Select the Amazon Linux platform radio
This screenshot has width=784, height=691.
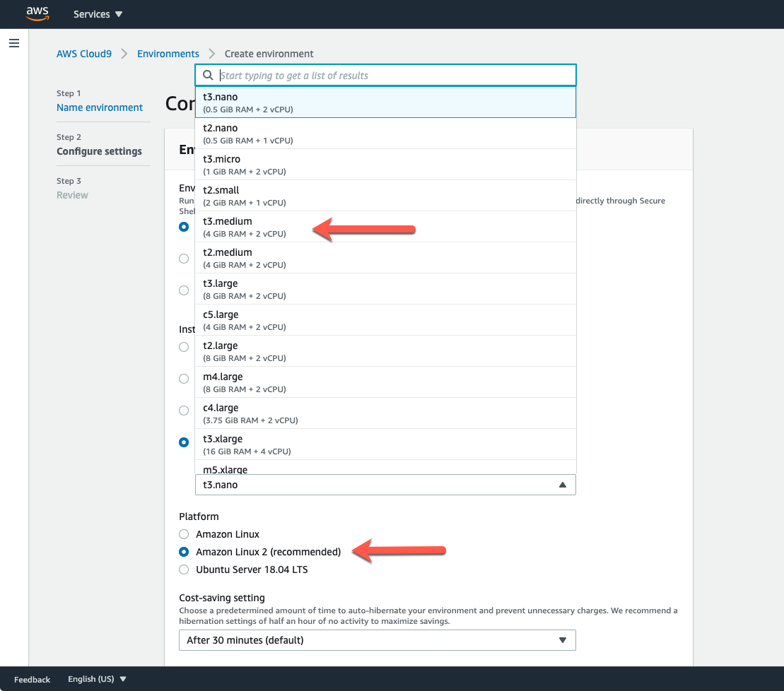point(184,534)
